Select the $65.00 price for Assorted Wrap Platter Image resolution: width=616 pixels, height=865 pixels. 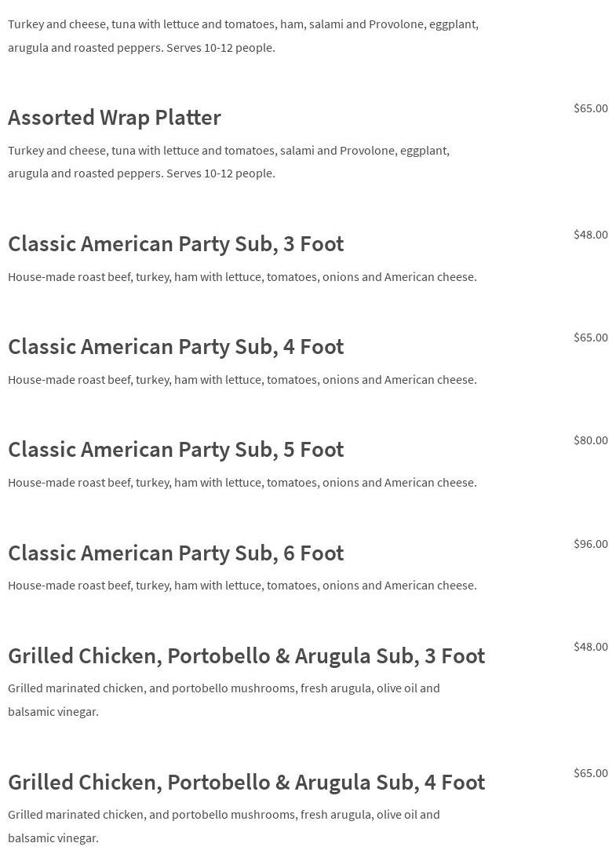pos(590,108)
